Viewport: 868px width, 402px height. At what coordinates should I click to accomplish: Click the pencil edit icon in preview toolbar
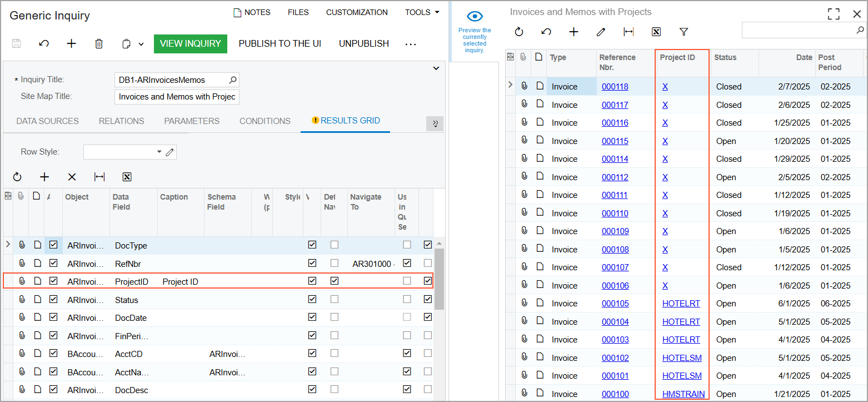tap(601, 32)
